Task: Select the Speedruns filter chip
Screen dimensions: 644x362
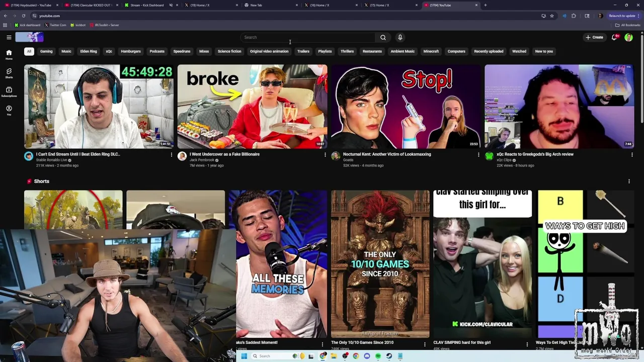Action: [x=182, y=51]
